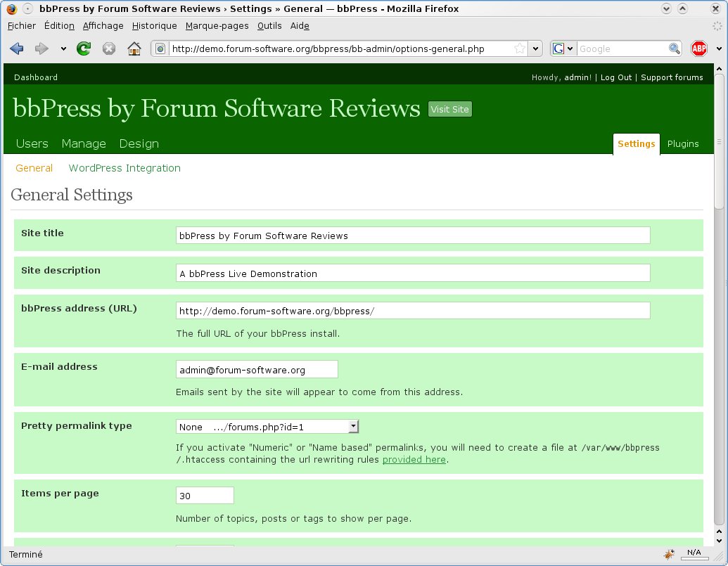Click the 'provided here' rewrite rules link
This screenshot has height=566, width=728.
click(x=414, y=459)
